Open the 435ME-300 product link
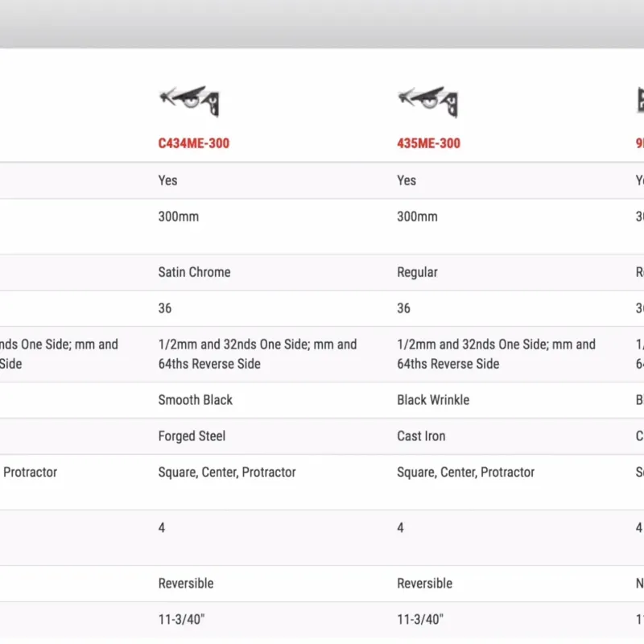644x644 pixels. pos(428,143)
